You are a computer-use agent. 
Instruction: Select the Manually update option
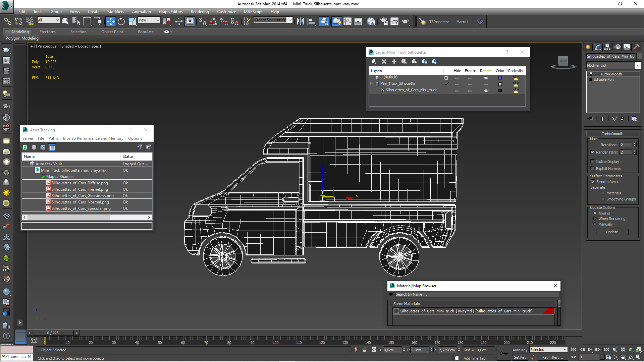click(595, 224)
